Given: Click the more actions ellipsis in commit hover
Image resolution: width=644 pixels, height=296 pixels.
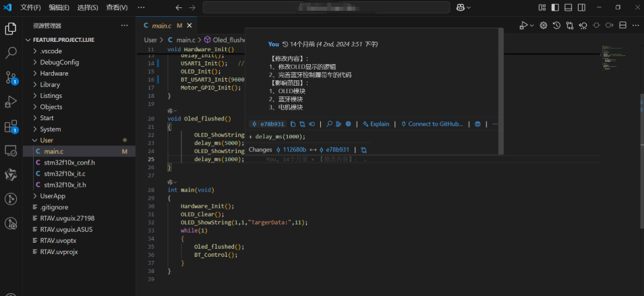Looking at the screenshot, I should coord(495,124).
